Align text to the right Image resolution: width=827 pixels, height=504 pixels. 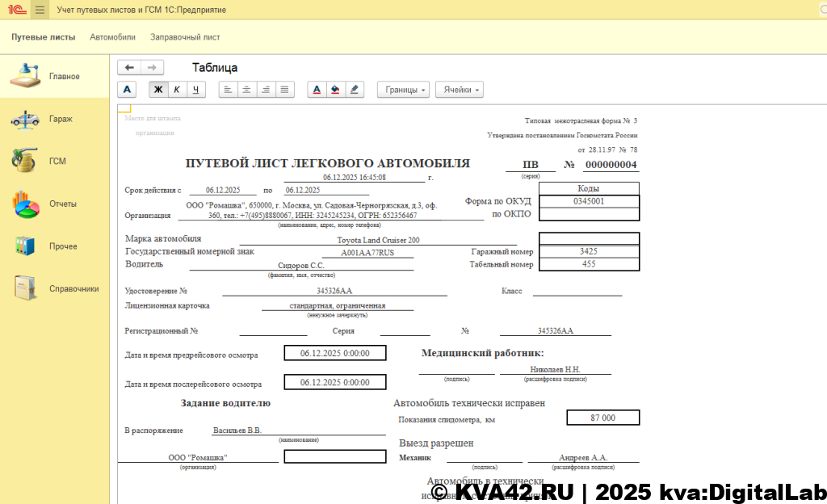click(x=266, y=90)
